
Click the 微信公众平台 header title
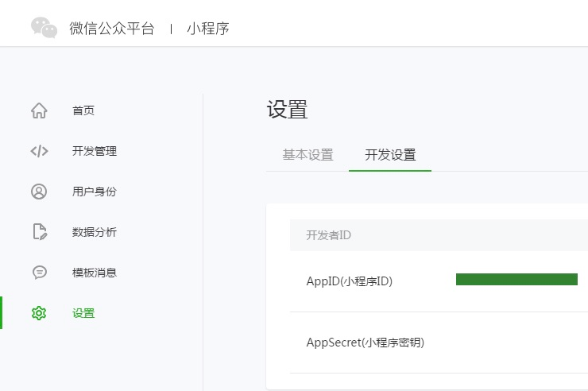coord(112,29)
